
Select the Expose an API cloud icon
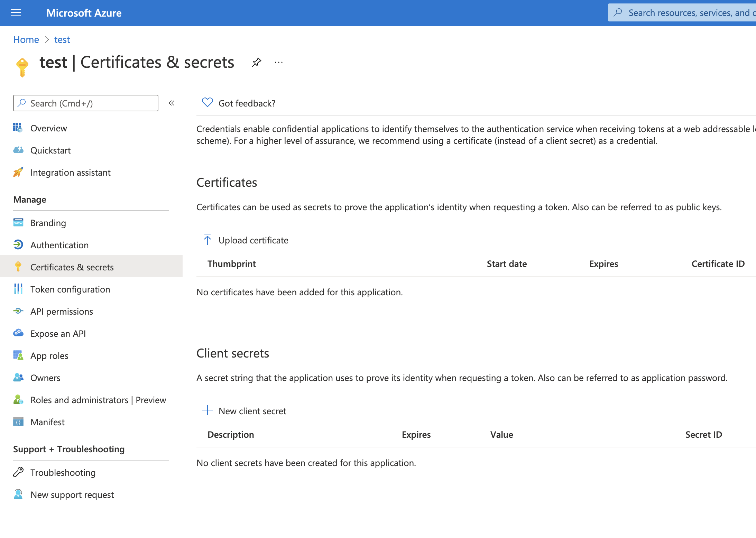[x=19, y=333]
